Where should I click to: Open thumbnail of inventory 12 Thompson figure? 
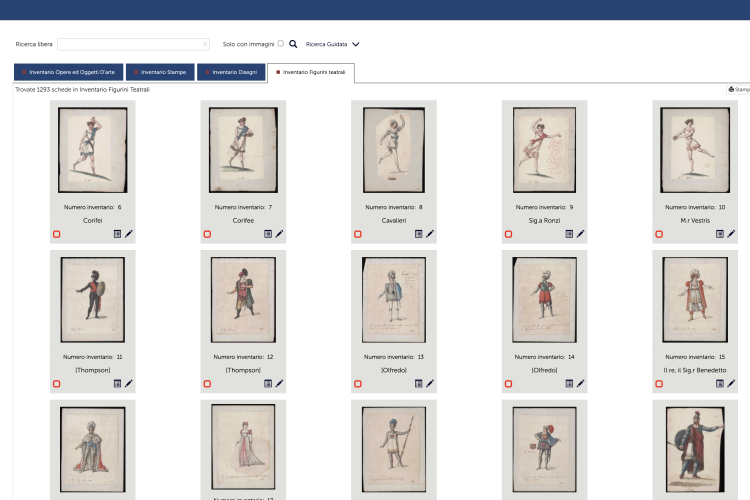click(x=243, y=300)
